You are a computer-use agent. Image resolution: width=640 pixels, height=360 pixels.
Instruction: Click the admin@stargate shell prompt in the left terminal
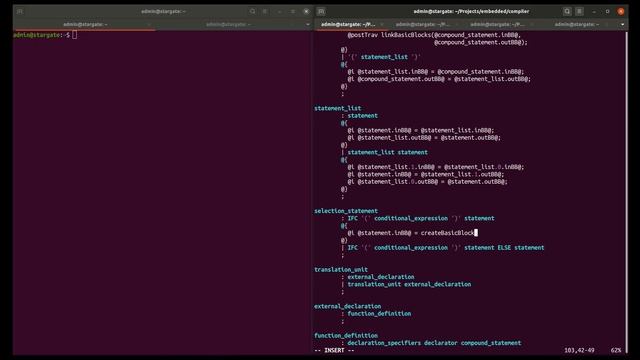[42, 35]
